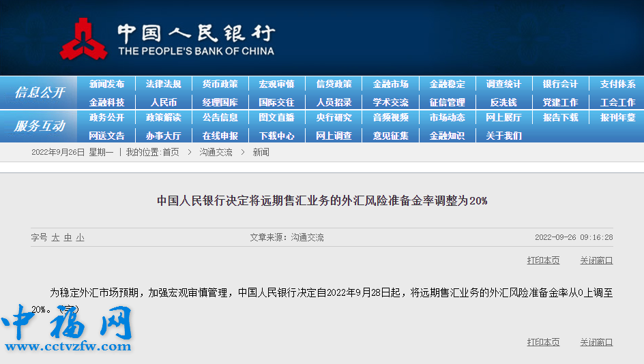Open 人民币 section

[164, 102]
